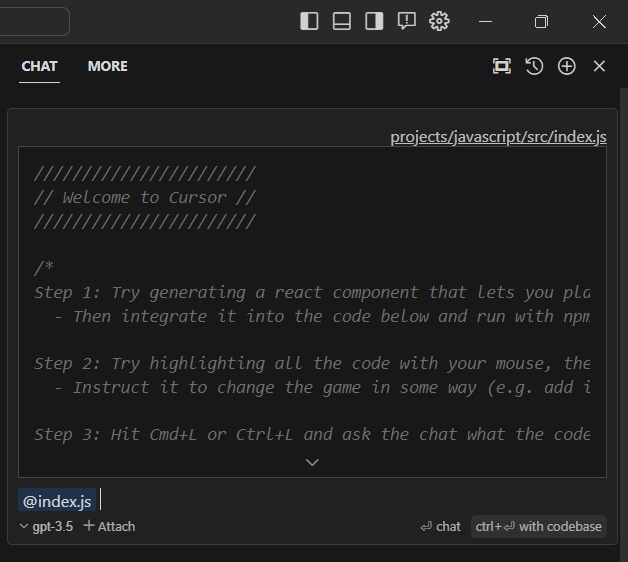This screenshot has width=628, height=562.
Task: Click in the chat message input field
Action: point(350,500)
